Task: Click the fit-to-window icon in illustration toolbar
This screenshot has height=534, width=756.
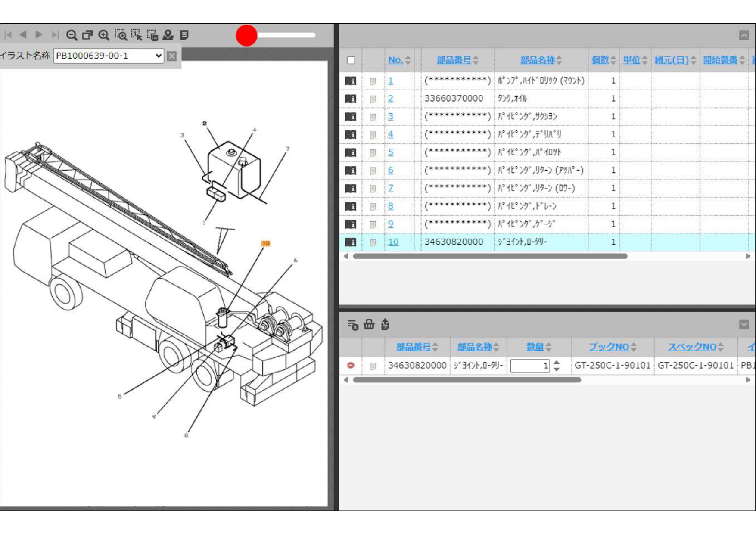Action: tap(87, 35)
